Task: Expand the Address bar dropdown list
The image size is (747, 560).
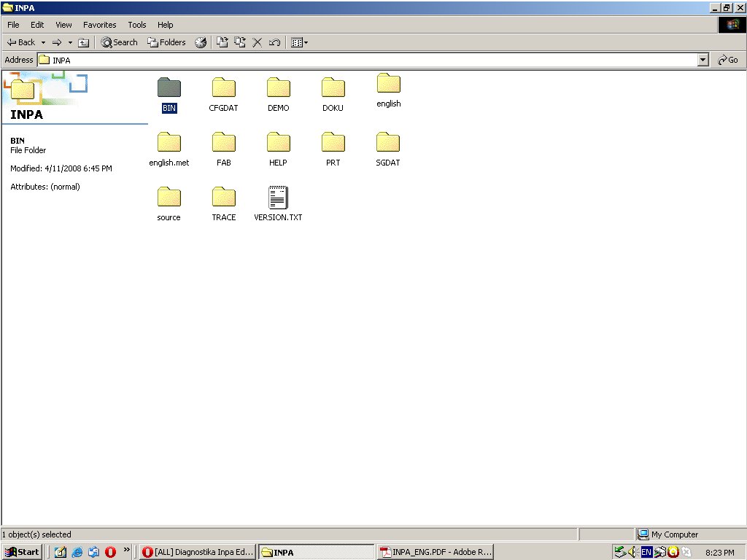Action: coord(703,60)
